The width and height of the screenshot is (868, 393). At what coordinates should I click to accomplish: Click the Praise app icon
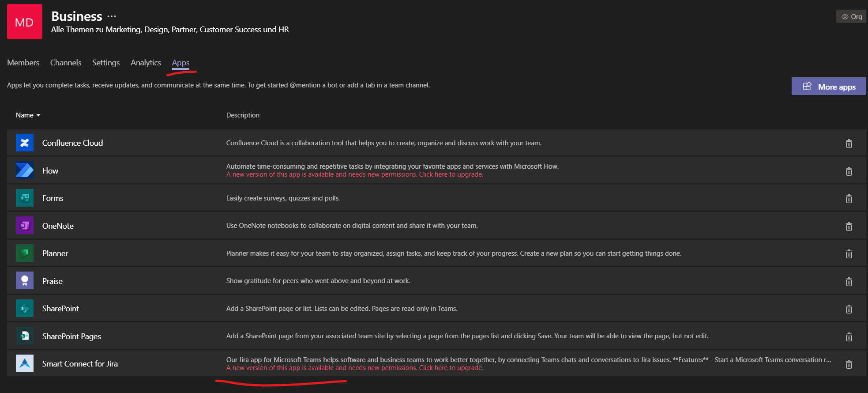point(25,281)
